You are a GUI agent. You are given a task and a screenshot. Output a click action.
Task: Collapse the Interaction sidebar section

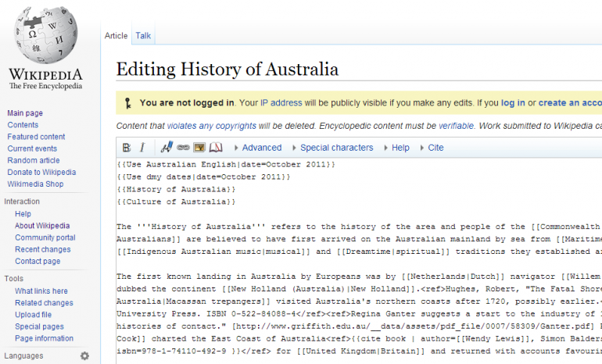22,202
